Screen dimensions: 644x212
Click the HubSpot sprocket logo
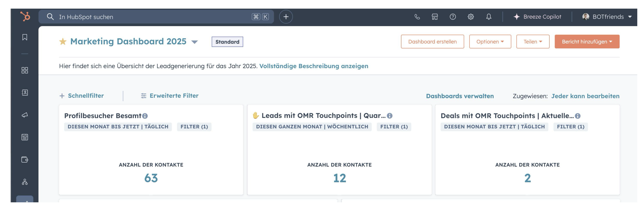click(x=25, y=17)
